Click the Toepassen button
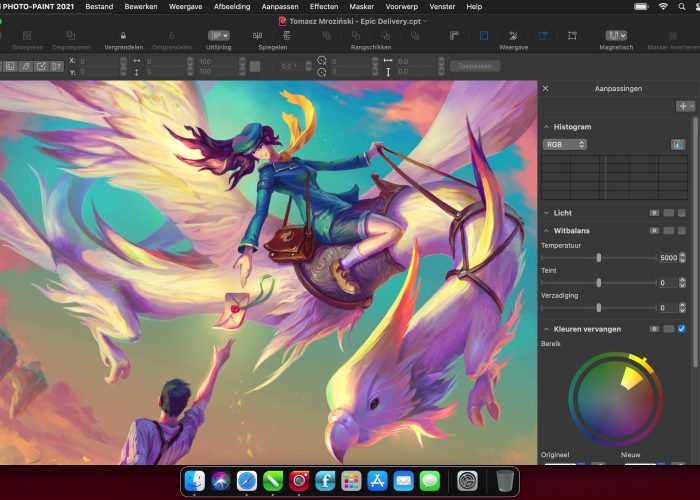The width and height of the screenshot is (700, 500). click(x=475, y=66)
